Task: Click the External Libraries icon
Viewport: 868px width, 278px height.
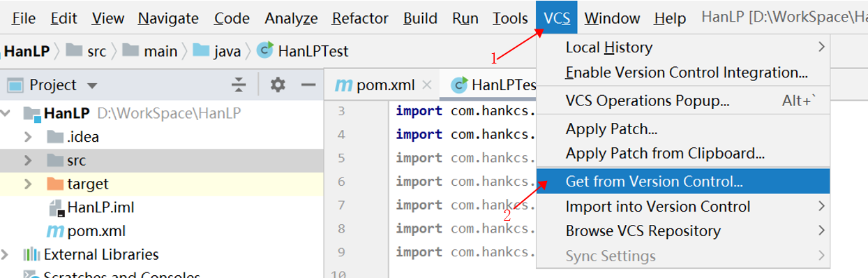Action: pyautogui.click(x=31, y=254)
